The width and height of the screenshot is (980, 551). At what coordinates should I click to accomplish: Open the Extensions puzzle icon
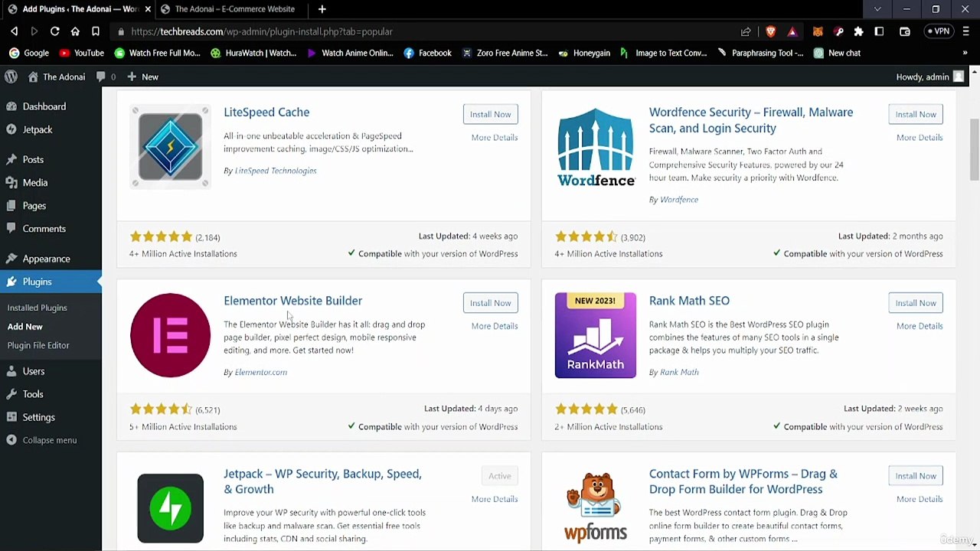[858, 31]
